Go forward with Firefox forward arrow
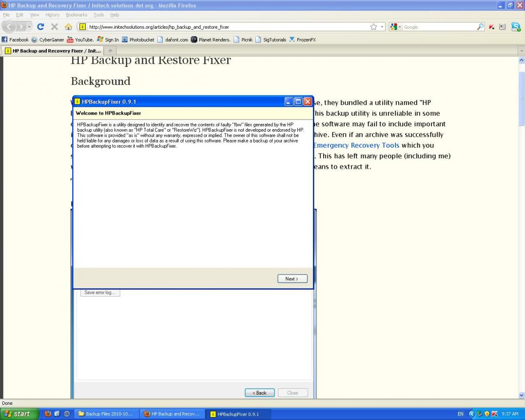This screenshot has width=525, height=420. 21,27
